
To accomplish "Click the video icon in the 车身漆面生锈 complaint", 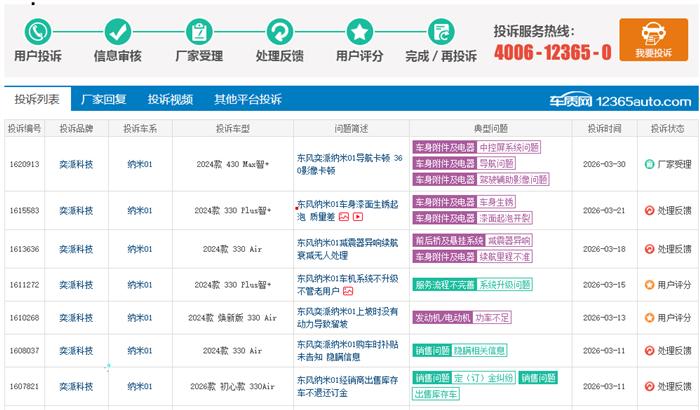I will [358, 216].
